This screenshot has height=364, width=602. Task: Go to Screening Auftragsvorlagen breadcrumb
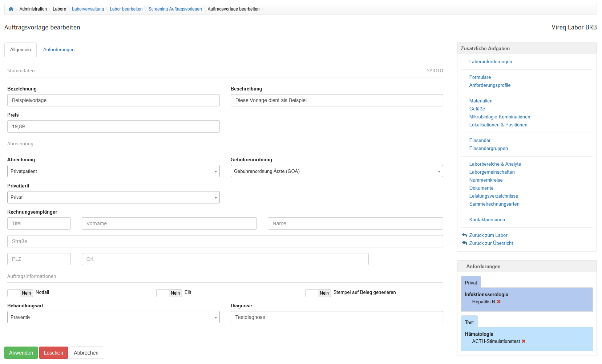(175, 9)
